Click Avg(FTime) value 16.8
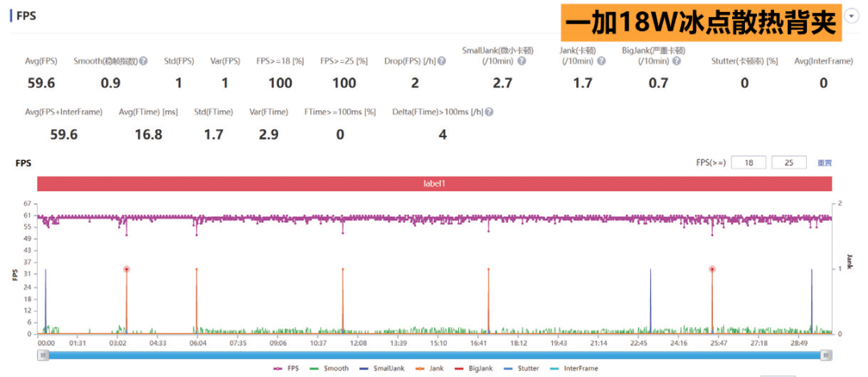 [149, 134]
